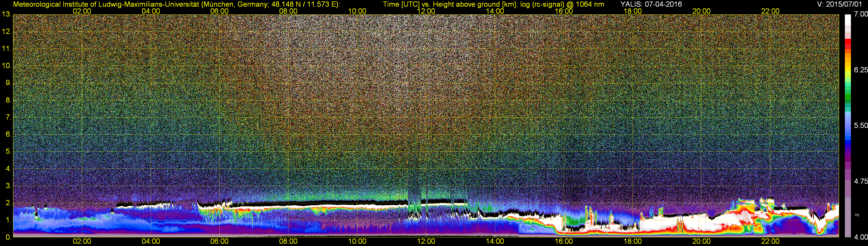Click the 08:00 label on the top time axis
Viewport: 868px width, 246px height.
(288, 11)
